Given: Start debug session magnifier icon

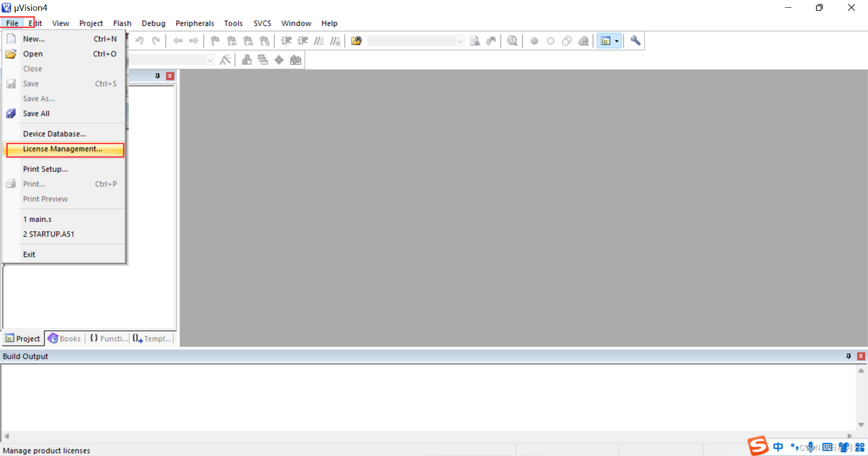Looking at the screenshot, I should coord(512,41).
